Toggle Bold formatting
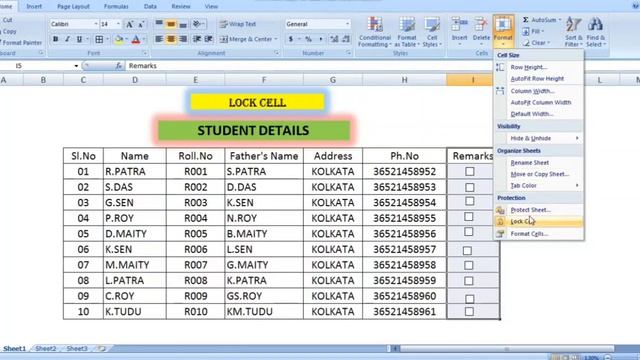Image resolution: width=640 pixels, height=360 pixels. 56,39
